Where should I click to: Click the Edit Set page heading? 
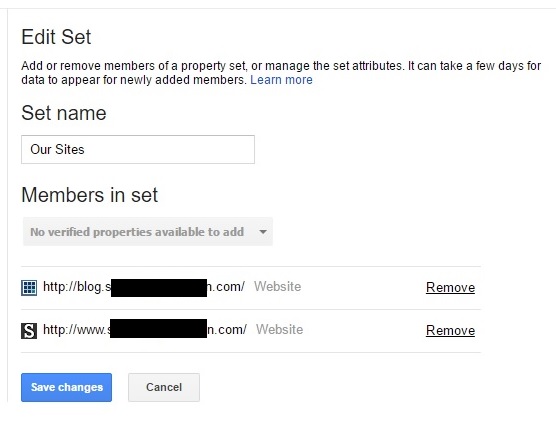56,37
